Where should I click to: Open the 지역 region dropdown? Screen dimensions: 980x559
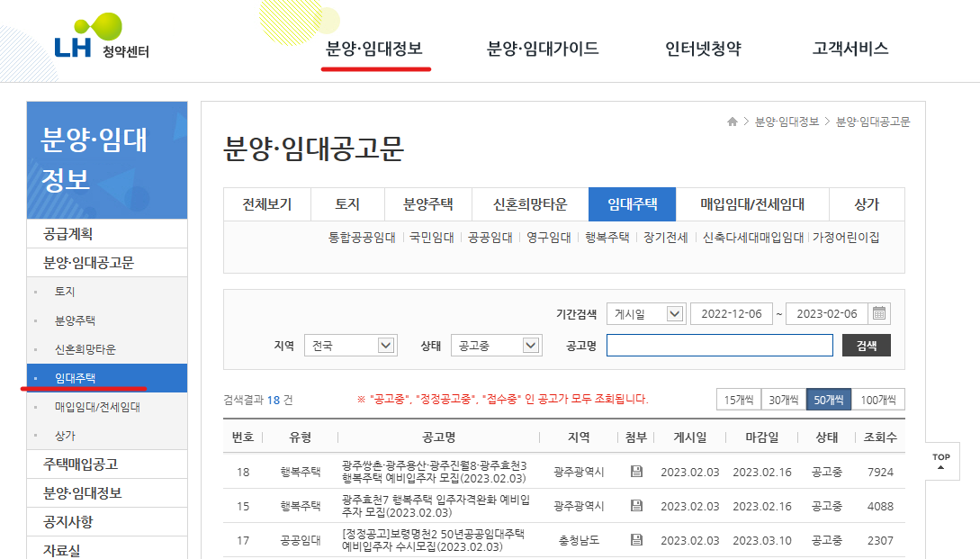click(350, 344)
